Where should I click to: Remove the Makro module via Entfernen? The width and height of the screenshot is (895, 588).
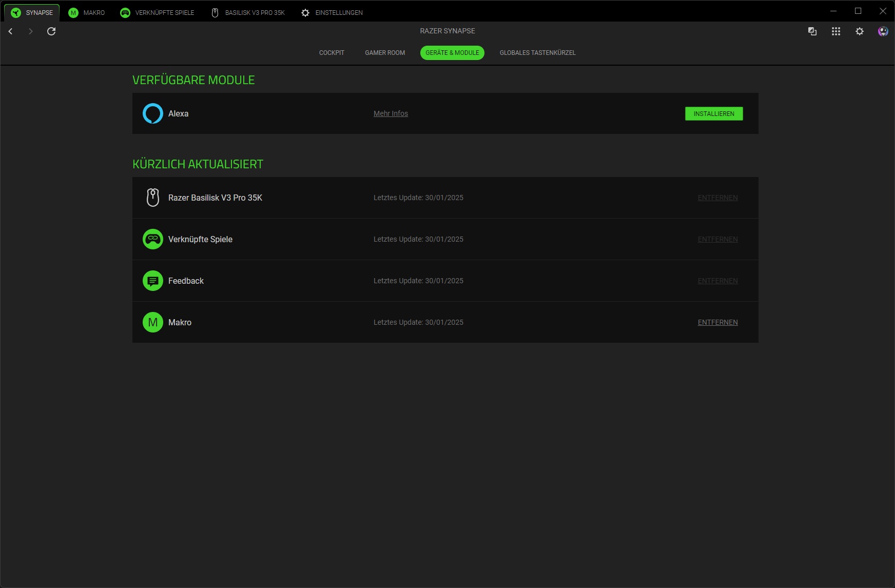[717, 322]
